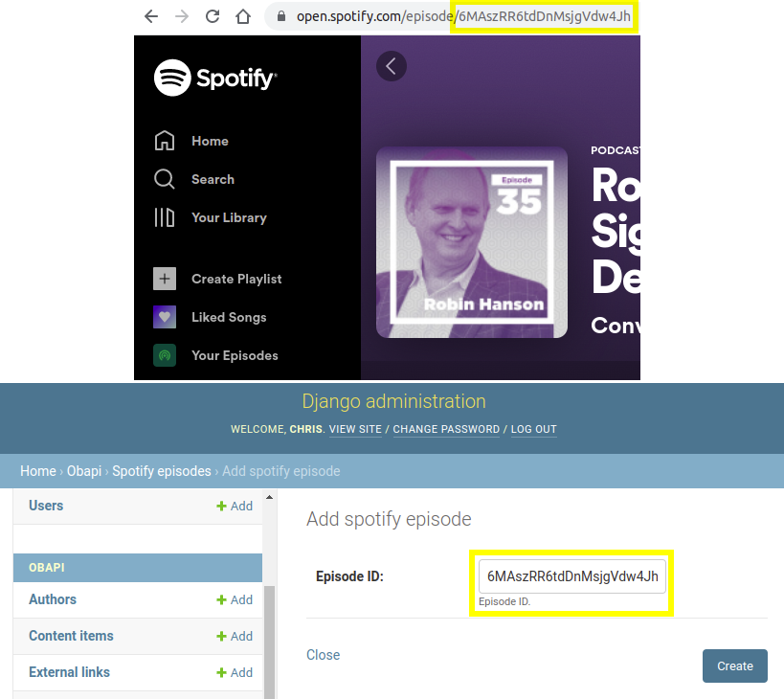The height and width of the screenshot is (699, 784).
Task: Click the Spotify episodes breadcrumb link
Action: 162,471
